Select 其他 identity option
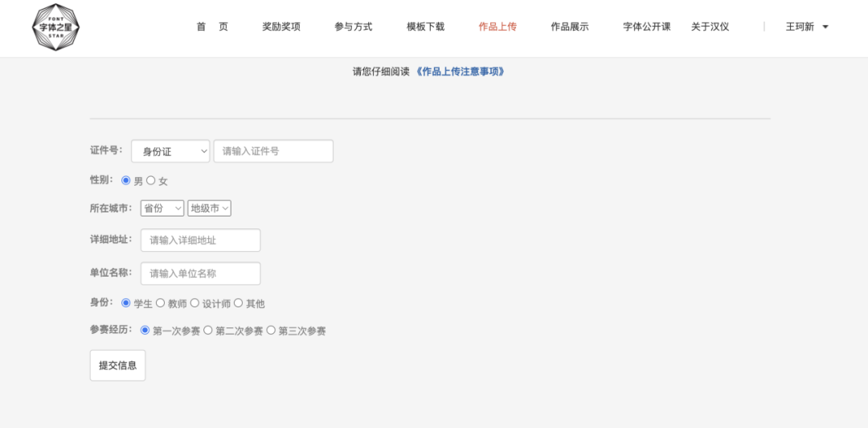Image resolution: width=868 pixels, height=428 pixels. (x=238, y=303)
